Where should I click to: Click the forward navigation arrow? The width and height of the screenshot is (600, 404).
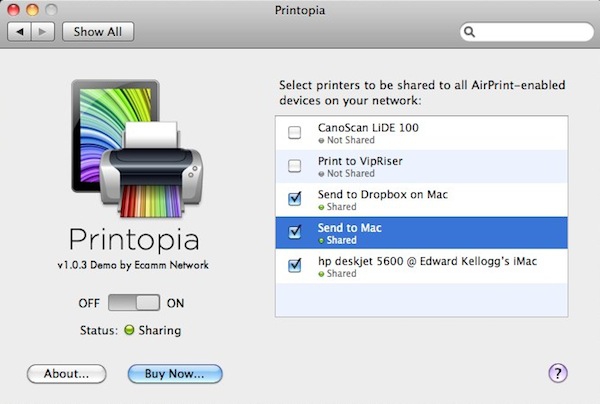pos(42,31)
